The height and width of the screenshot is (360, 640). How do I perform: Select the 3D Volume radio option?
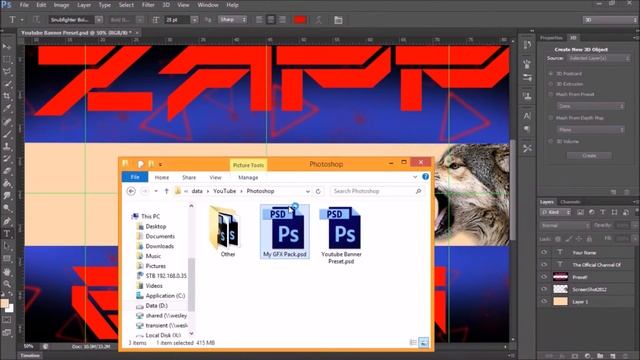tap(551, 141)
